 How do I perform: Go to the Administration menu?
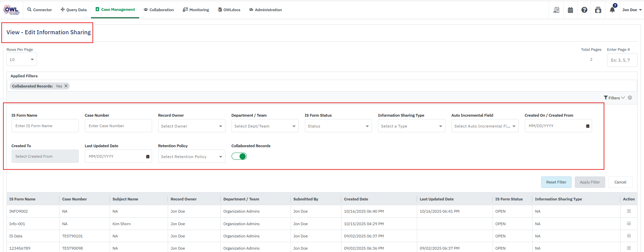pyautogui.click(x=265, y=10)
